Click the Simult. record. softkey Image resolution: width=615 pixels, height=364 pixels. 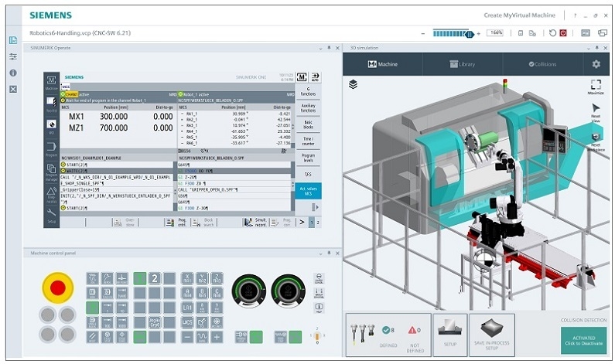[255, 222]
